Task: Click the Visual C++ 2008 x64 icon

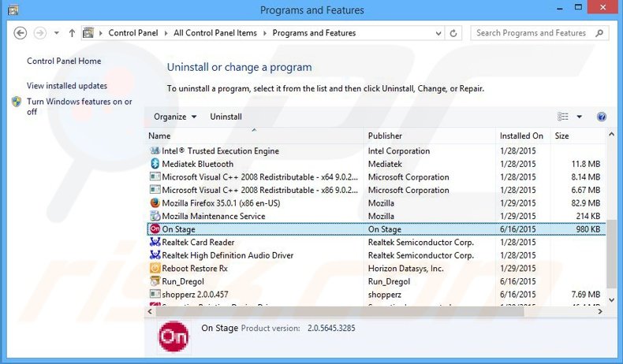Action: [x=155, y=176]
